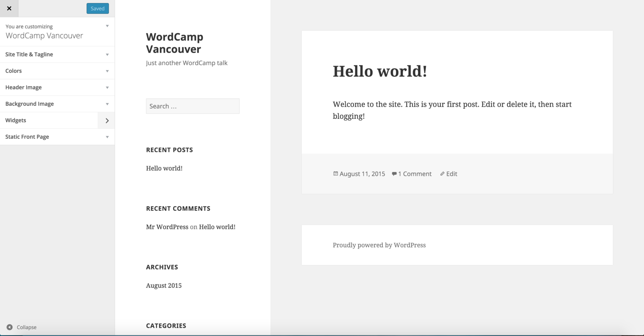Click the comment bubble icon
Viewport: 644px width, 336px height.
pyautogui.click(x=394, y=174)
